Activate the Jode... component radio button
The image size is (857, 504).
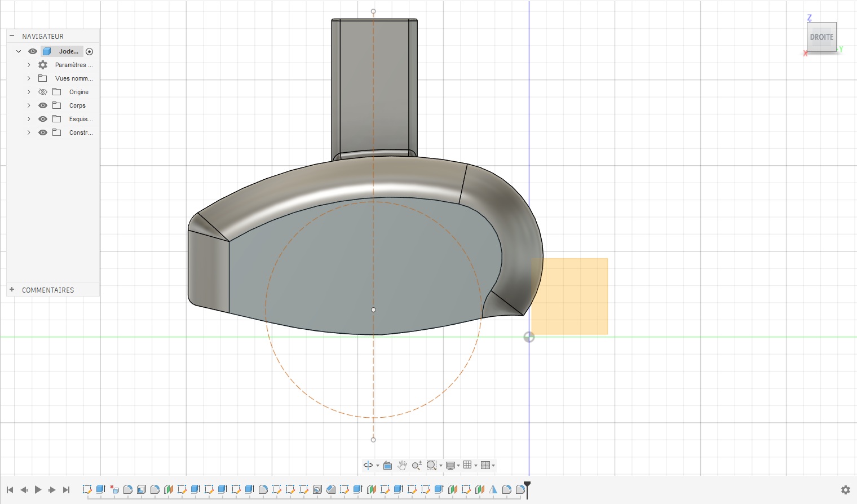[89, 51]
